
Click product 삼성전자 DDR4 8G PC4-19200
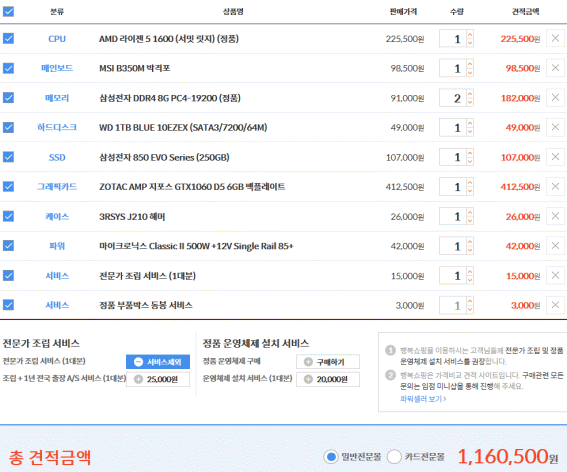pos(170,98)
